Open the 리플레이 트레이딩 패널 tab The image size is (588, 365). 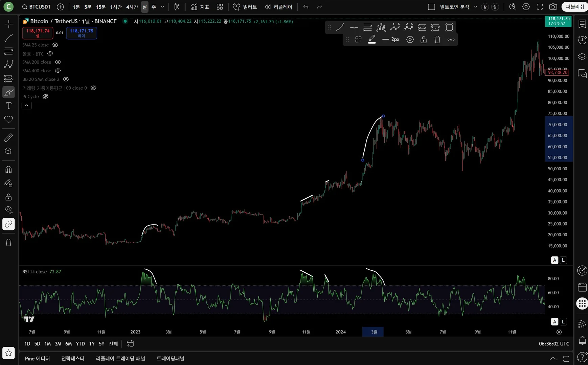click(120, 359)
